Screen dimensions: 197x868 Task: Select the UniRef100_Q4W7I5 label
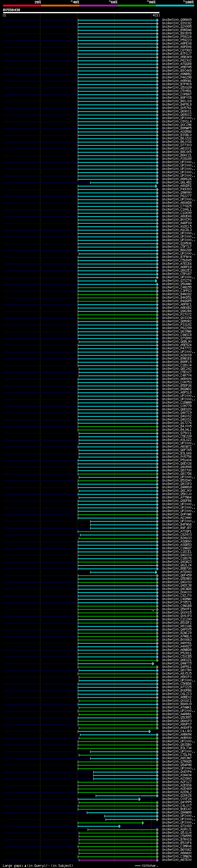(177, 663)
